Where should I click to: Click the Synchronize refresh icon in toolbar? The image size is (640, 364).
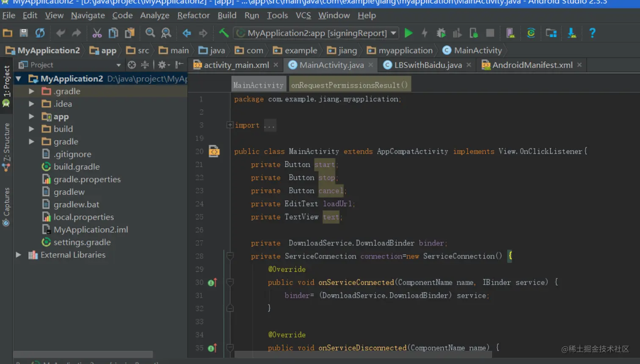(40, 33)
